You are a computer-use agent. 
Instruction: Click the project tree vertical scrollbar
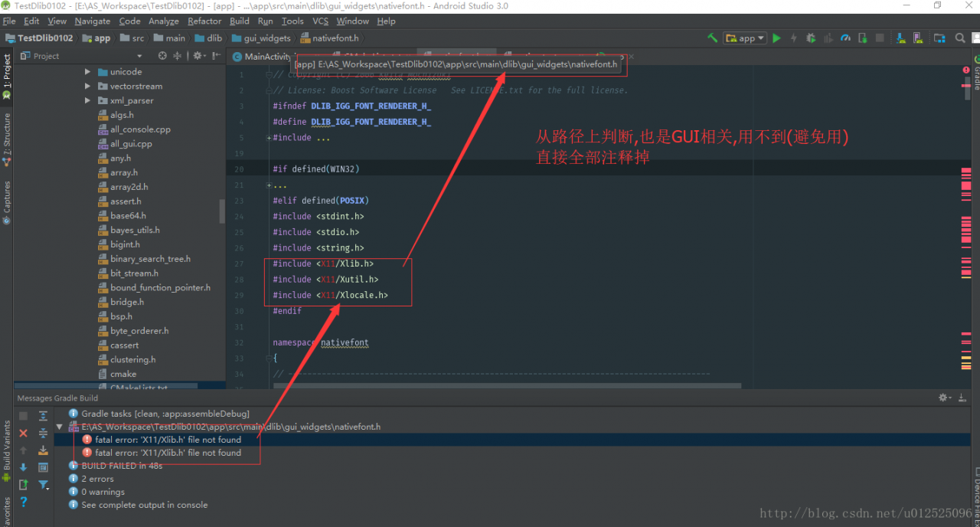222,211
